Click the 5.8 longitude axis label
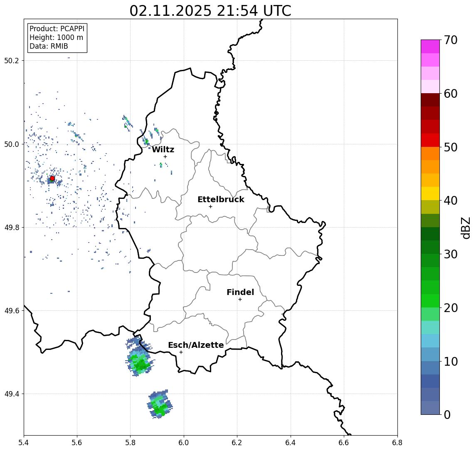The height and width of the screenshot is (451, 476). click(x=130, y=443)
